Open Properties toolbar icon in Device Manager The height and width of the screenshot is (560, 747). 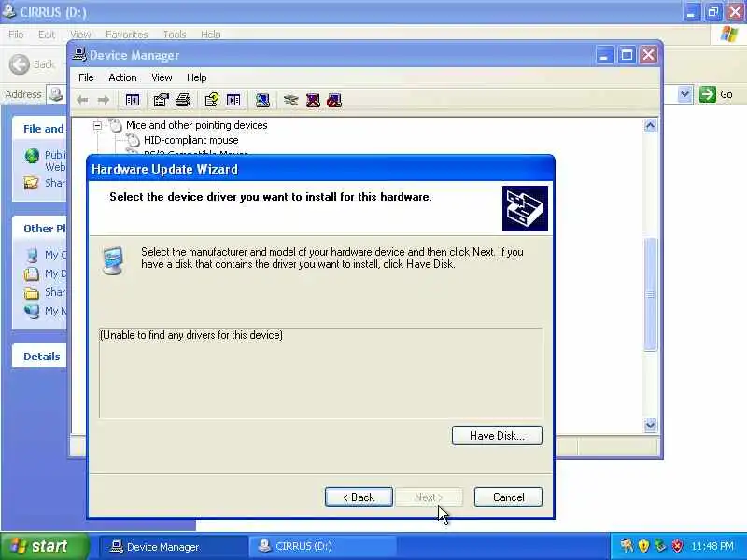[161, 100]
